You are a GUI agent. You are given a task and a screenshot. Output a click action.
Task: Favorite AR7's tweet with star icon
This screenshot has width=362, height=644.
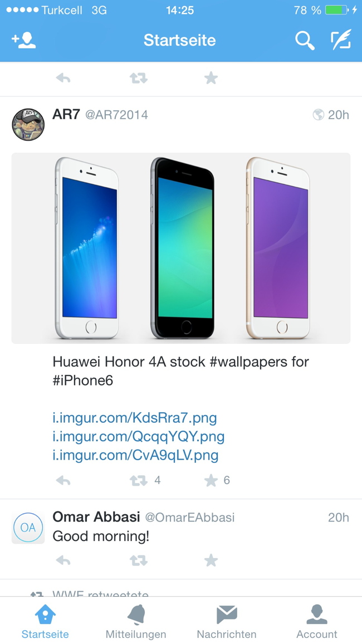click(211, 480)
